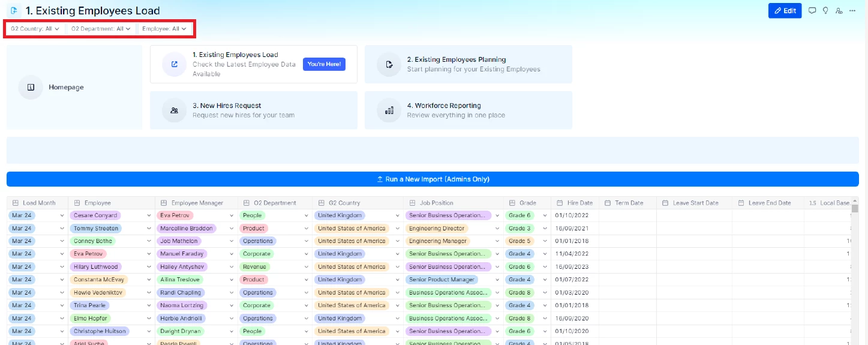Click the New Hires Request people icon
This screenshot has height=345, width=868.
coord(174,110)
